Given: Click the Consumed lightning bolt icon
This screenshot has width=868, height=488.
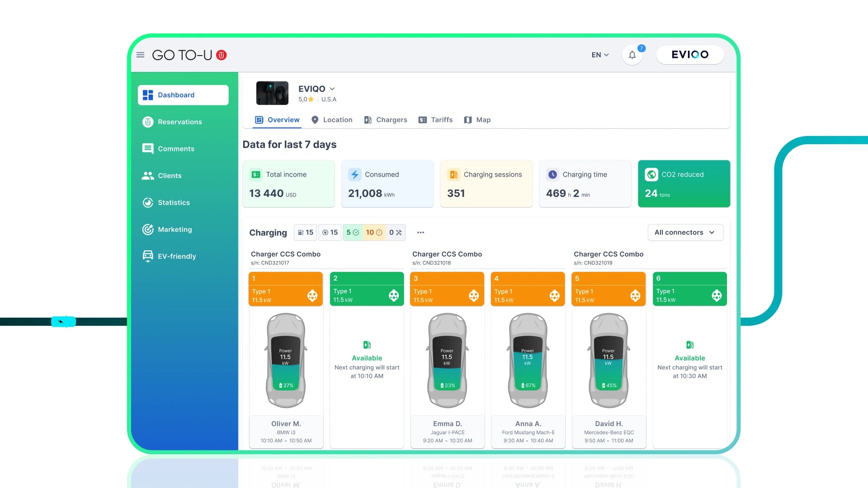Looking at the screenshot, I should coord(355,174).
